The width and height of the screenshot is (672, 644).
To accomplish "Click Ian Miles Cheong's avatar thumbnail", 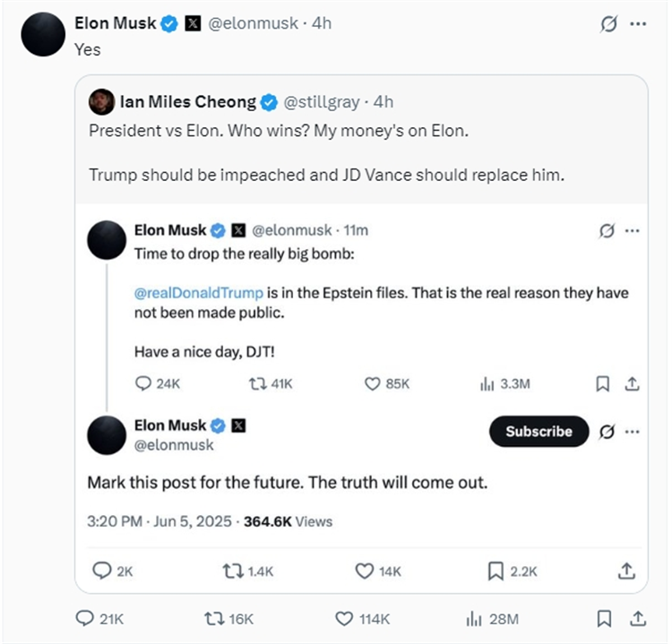I will click(x=101, y=102).
